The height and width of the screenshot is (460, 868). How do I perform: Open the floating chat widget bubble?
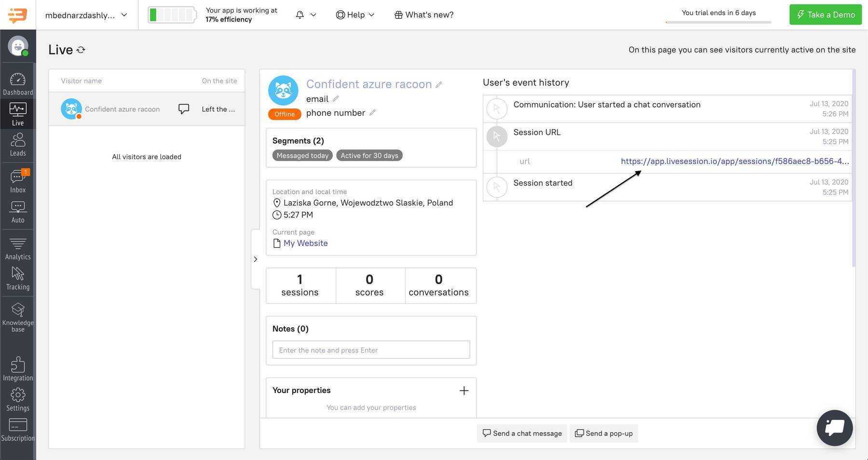834,428
